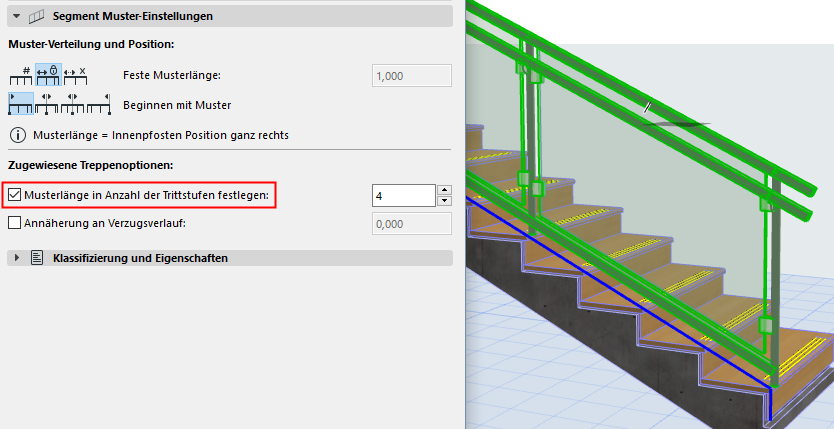Screen dimensions: 834x429
Task: Choose the end-with-pattern alignment icon
Action: click(x=99, y=104)
